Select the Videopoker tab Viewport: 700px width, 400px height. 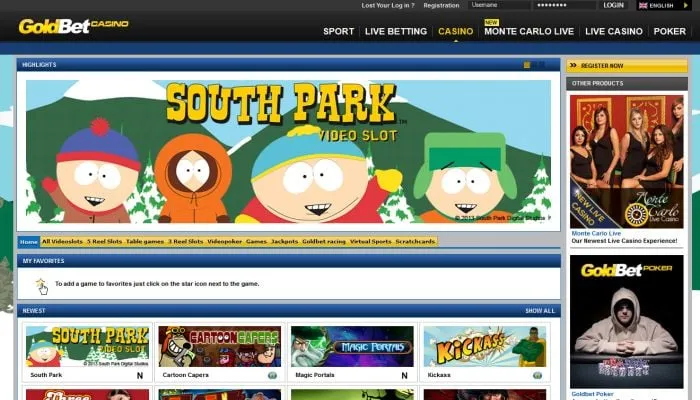click(225, 242)
